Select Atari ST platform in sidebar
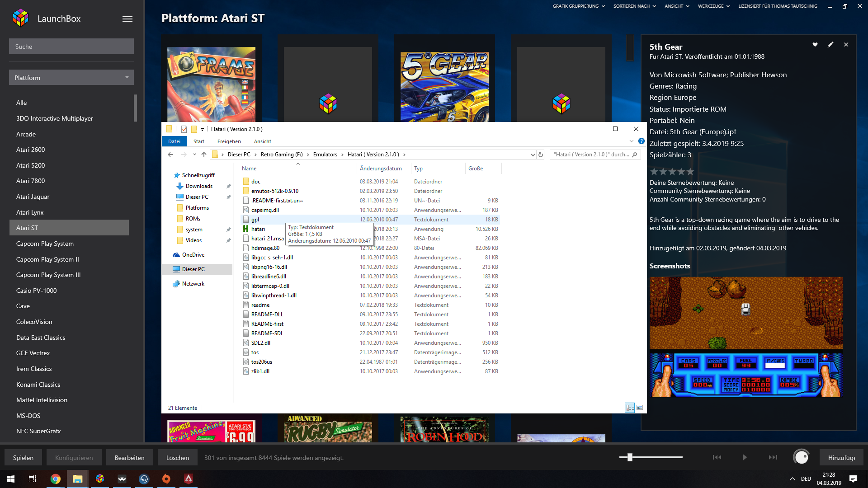868x488 pixels. click(x=69, y=228)
